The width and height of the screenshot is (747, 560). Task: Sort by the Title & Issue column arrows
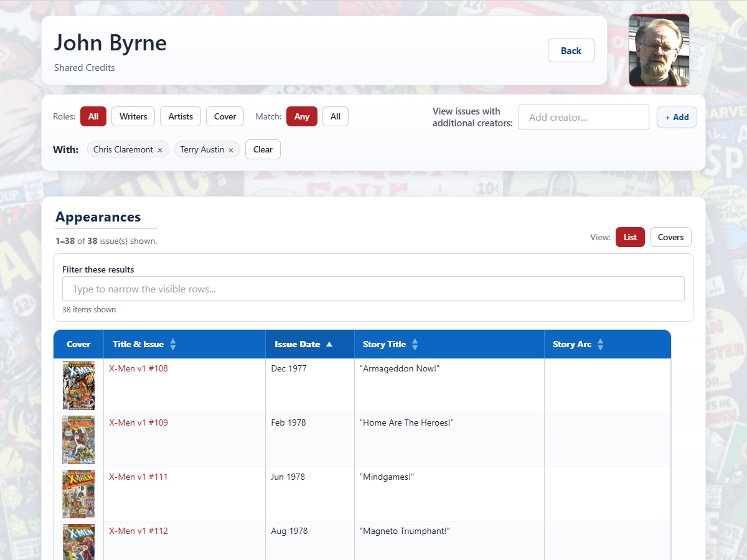coord(173,344)
